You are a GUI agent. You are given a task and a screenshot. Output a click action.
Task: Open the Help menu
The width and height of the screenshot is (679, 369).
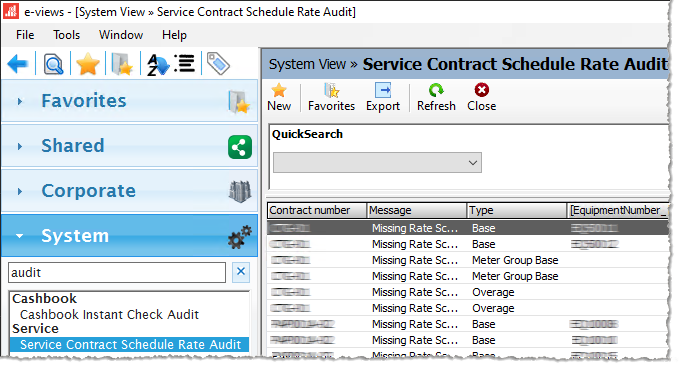tap(175, 35)
